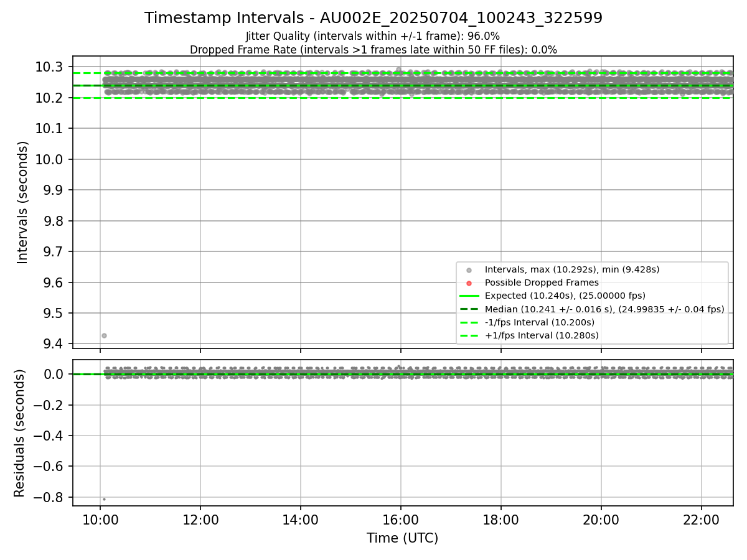This screenshot has width=747, height=560.
Task: Click the legend entry 'Intervals, max (10.292s), min (9.428s)'
Action: point(572,269)
